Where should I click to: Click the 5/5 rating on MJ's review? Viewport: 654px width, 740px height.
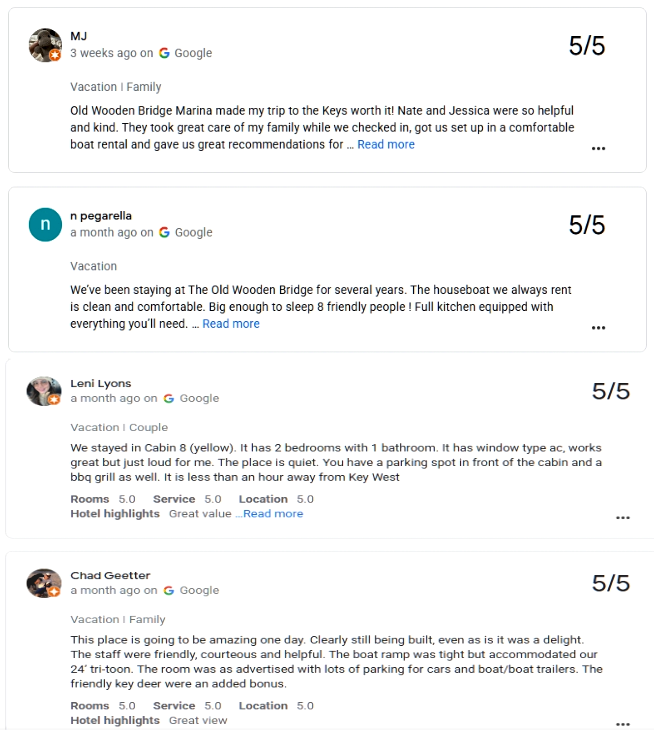pos(587,46)
